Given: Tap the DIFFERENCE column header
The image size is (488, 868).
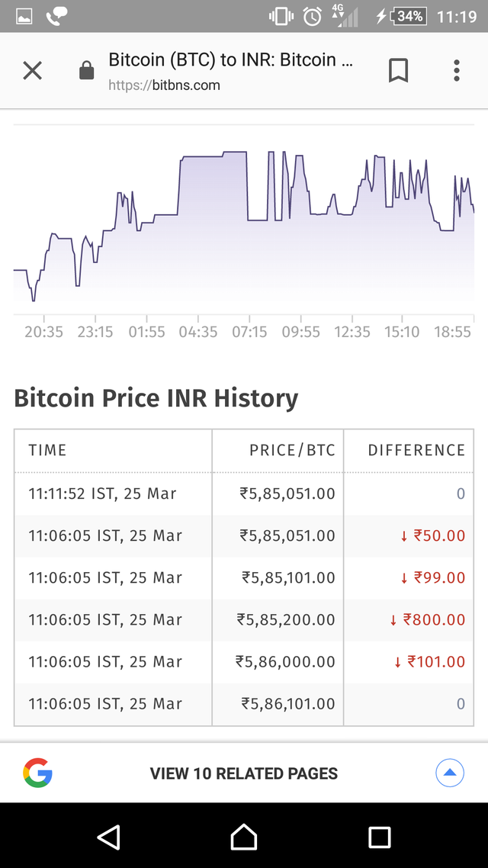Looking at the screenshot, I should 416,450.
